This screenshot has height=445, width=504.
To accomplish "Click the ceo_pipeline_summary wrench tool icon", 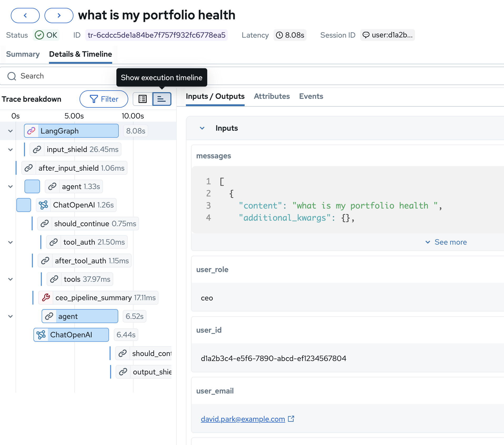I will [46, 298].
